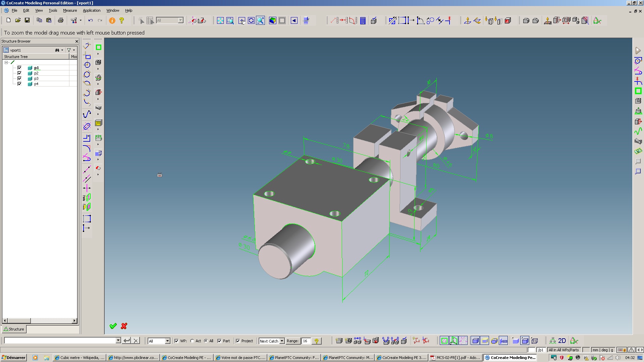Click the yellow help icon beside Range

(x=316, y=341)
